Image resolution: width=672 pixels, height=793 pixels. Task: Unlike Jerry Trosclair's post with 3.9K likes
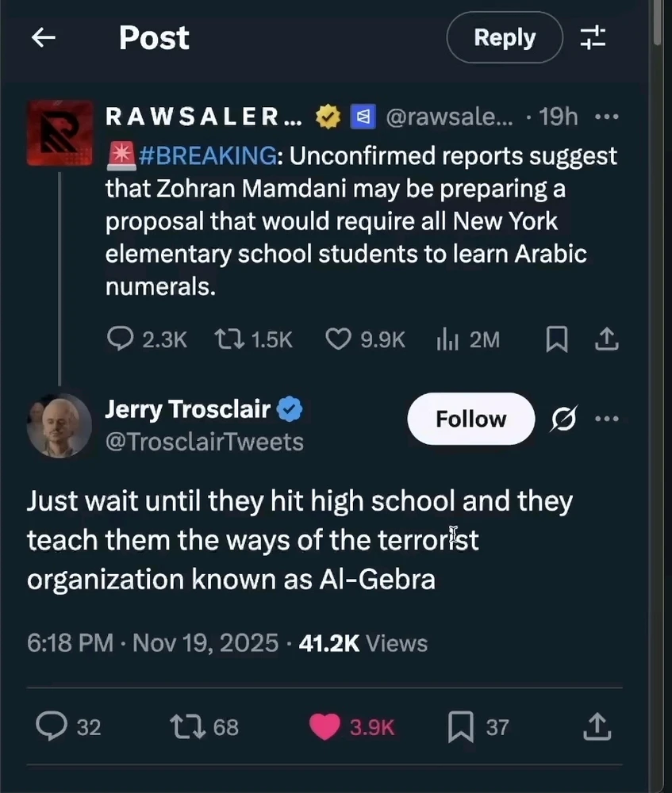[324, 726]
